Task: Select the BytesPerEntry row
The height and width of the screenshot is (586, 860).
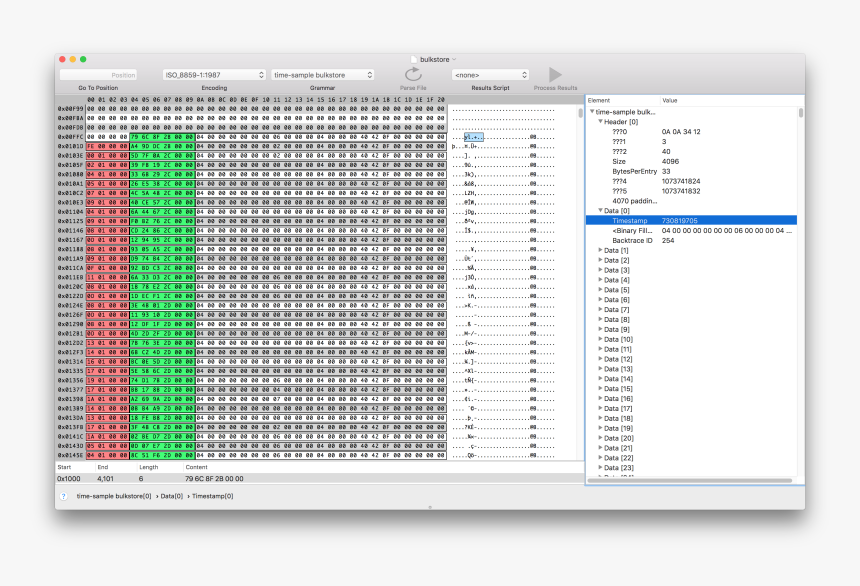Action: 692,171
